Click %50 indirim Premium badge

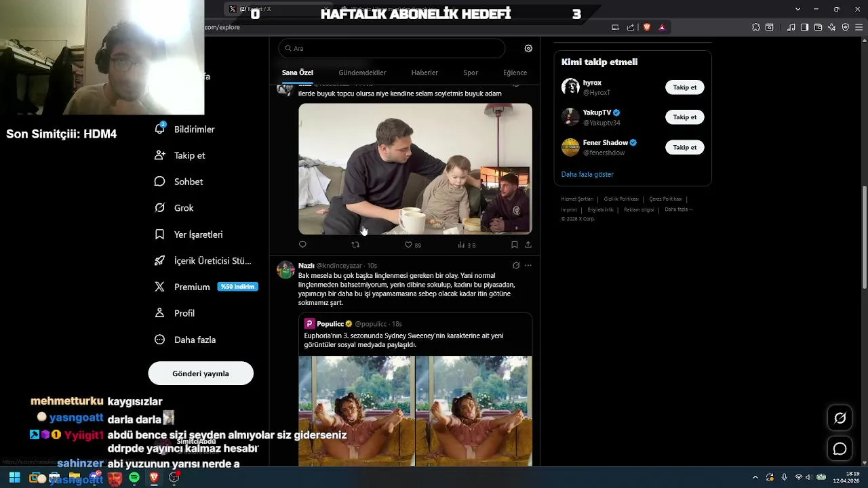pyautogui.click(x=237, y=287)
